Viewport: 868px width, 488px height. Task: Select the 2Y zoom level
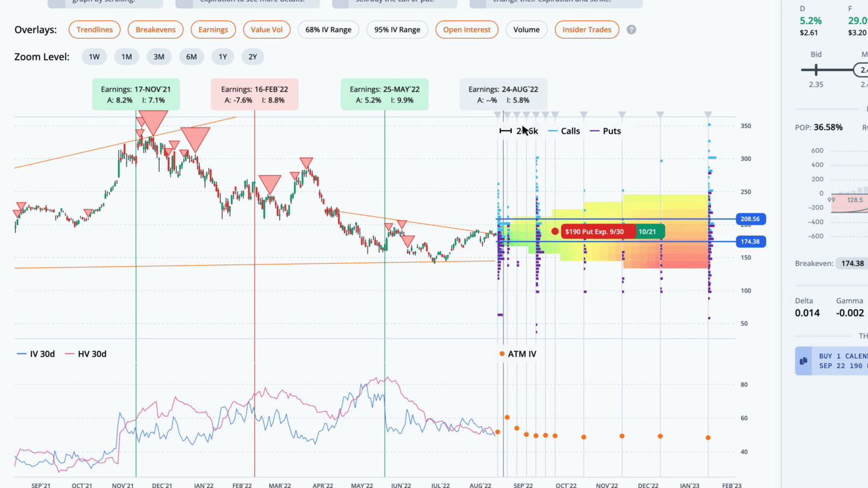[253, 57]
